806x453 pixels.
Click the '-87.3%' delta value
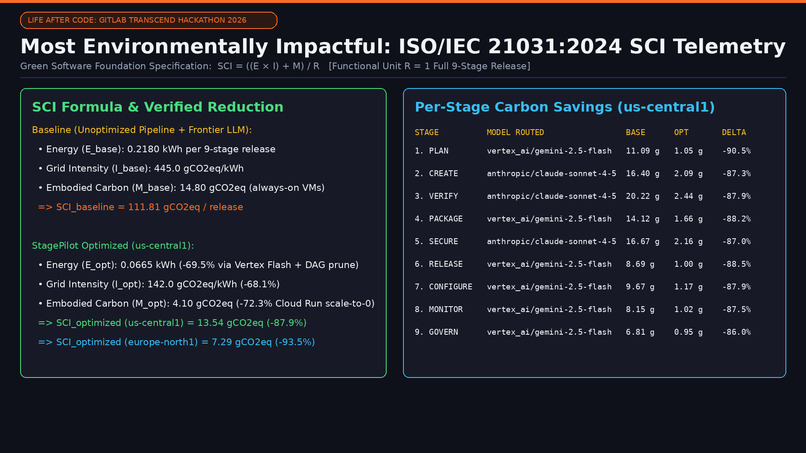coord(736,174)
